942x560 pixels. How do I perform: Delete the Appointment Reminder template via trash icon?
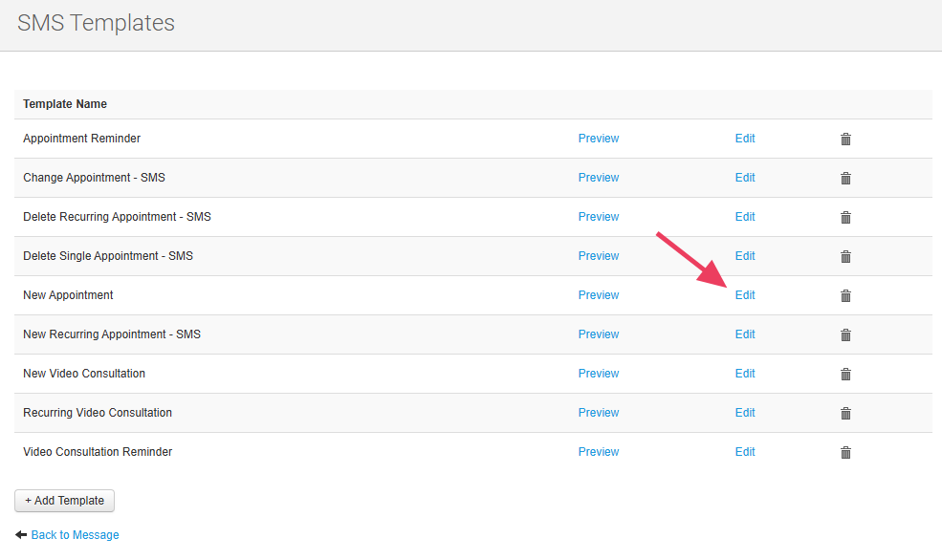[x=845, y=140]
